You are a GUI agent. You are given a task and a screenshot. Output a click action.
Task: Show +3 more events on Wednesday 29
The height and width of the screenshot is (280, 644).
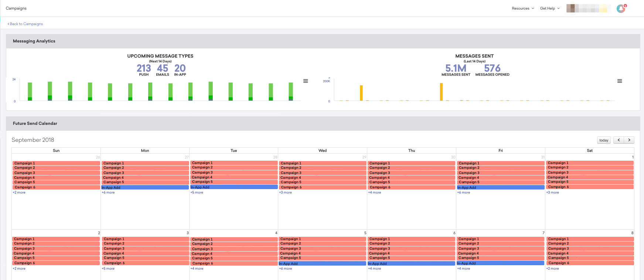(x=286, y=192)
